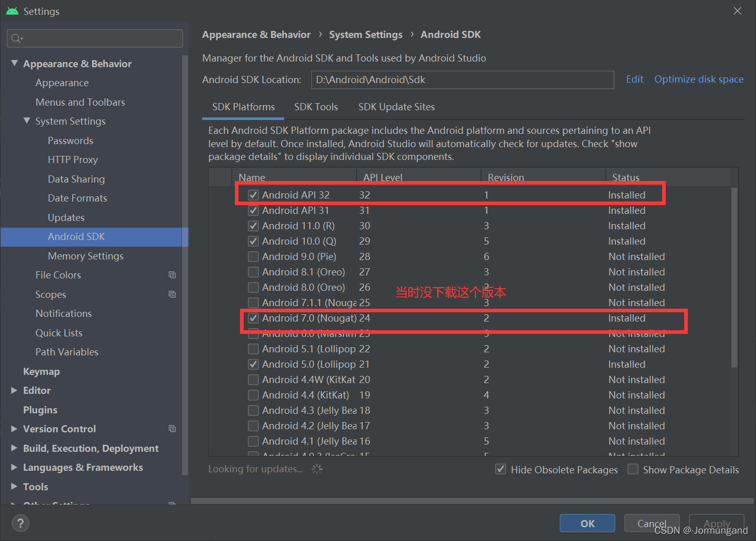The image size is (756, 541).
Task: Sort table by Name column header
Action: click(294, 177)
